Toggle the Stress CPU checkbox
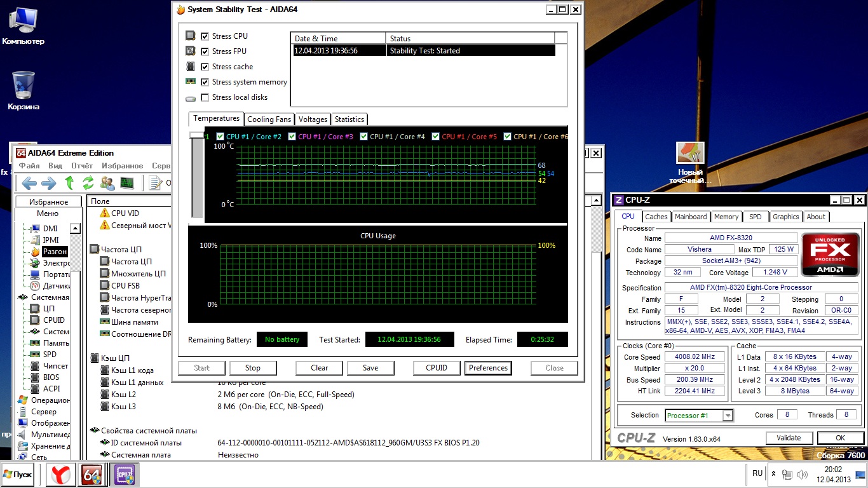 tap(205, 36)
